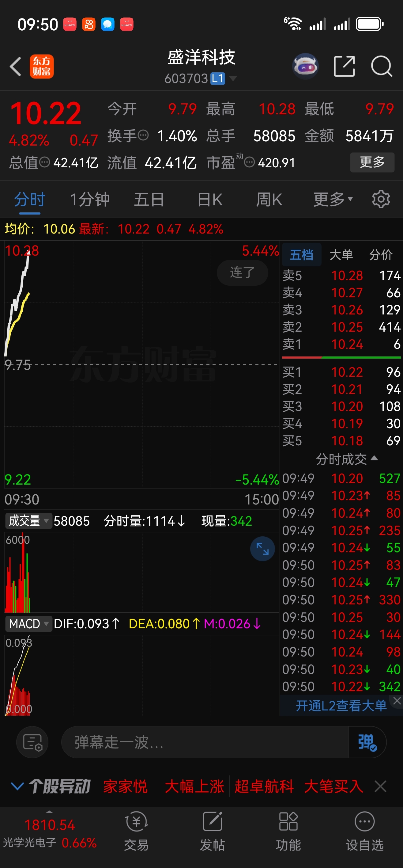Collapse the 个股异动 chevron
The image size is (403, 868).
(17, 786)
